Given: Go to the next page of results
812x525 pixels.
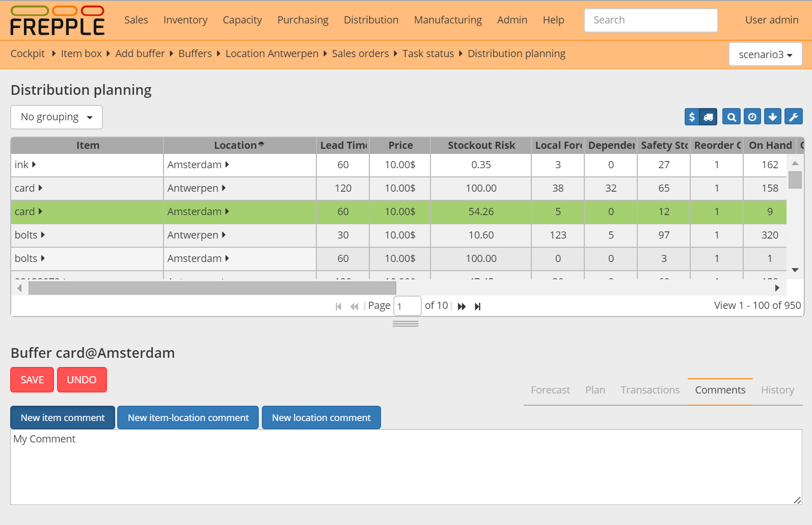Looking at the screenshot, I should [462, 306].
